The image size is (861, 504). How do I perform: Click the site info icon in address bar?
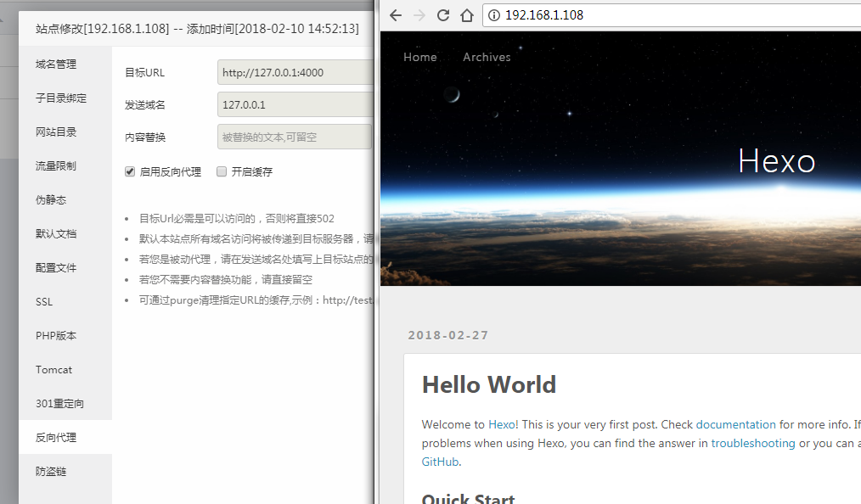point(494,15)
